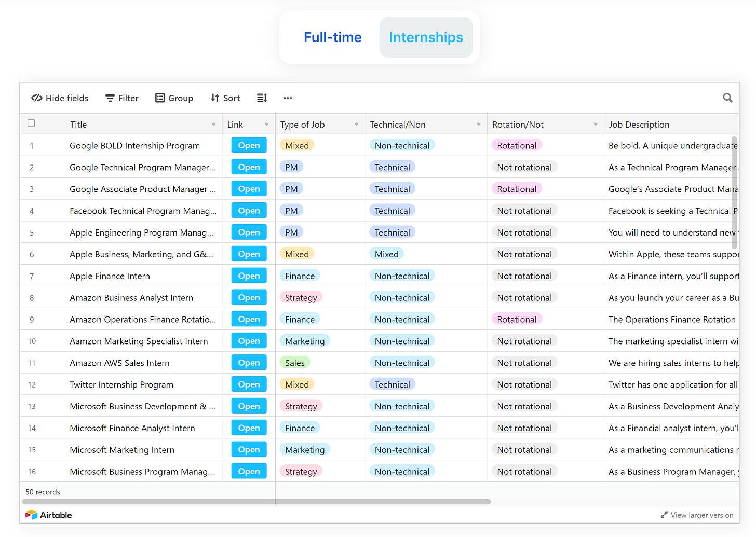Click the search magnifier icon
Viewport: 756px width, 537px height.
click(727, 98)
